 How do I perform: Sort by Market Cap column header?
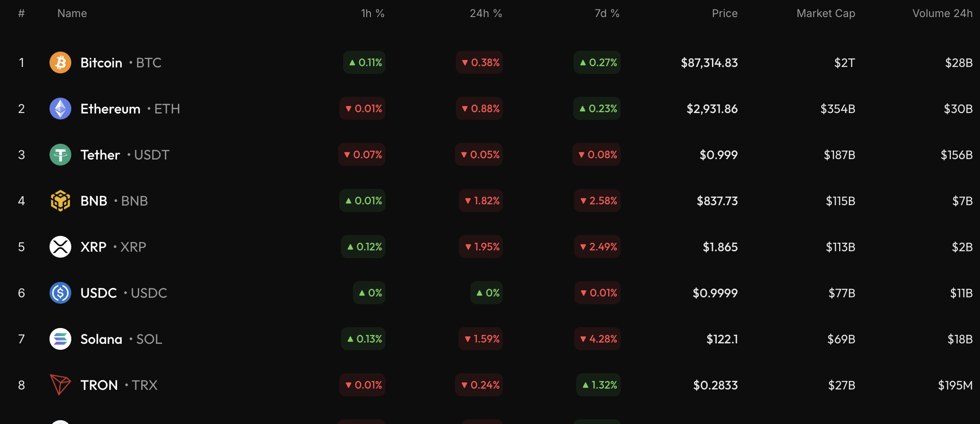[825, 14]
